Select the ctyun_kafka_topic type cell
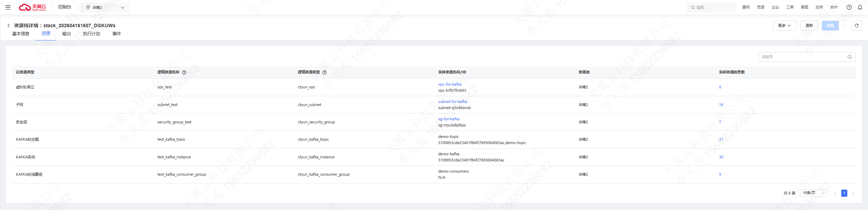Viewport: 868px width, 210px height. click(x=313, y=139)
